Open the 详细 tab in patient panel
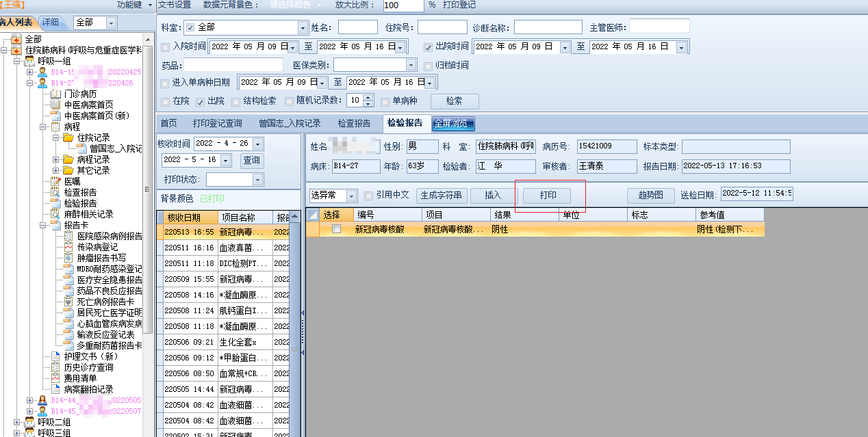868x437 pixels. click(51, 23)
